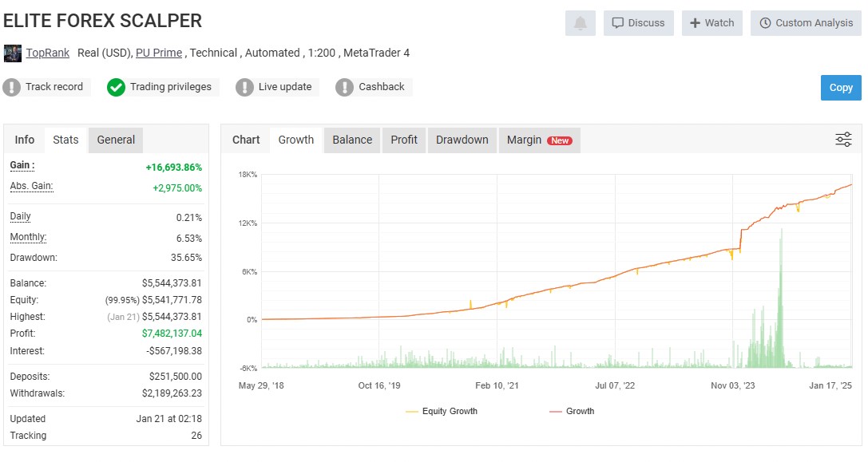Open the Margin tab with New badge

click(538, 139)
